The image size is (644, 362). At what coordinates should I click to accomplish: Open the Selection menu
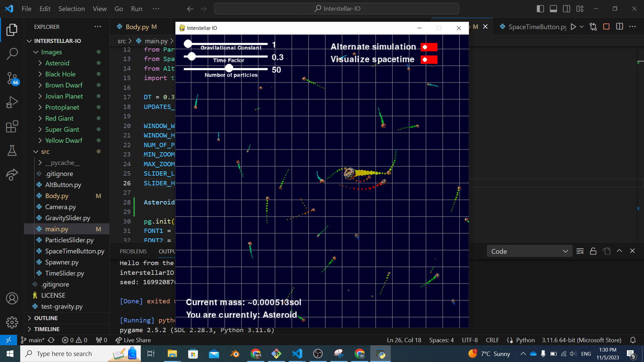(71, 9)
